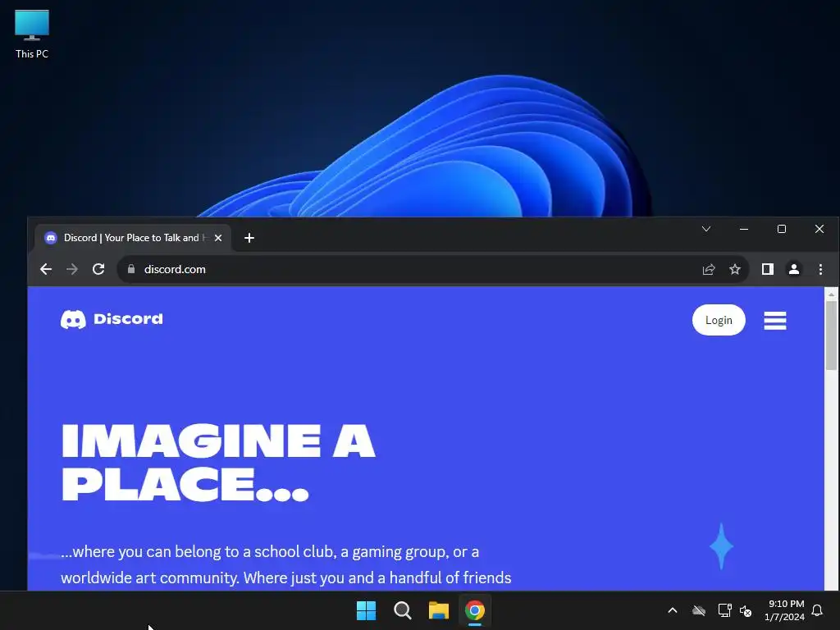The height and width of the screenshot is (630, 840).
Task: Show hidden system tray icons
Action: point(673,610)
